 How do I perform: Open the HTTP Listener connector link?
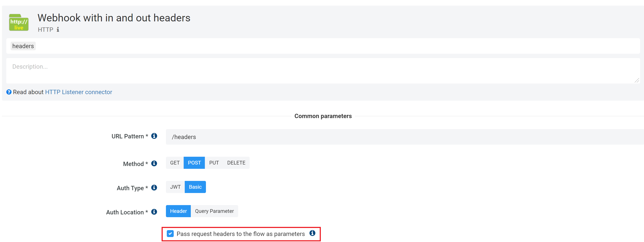[79, 92]
